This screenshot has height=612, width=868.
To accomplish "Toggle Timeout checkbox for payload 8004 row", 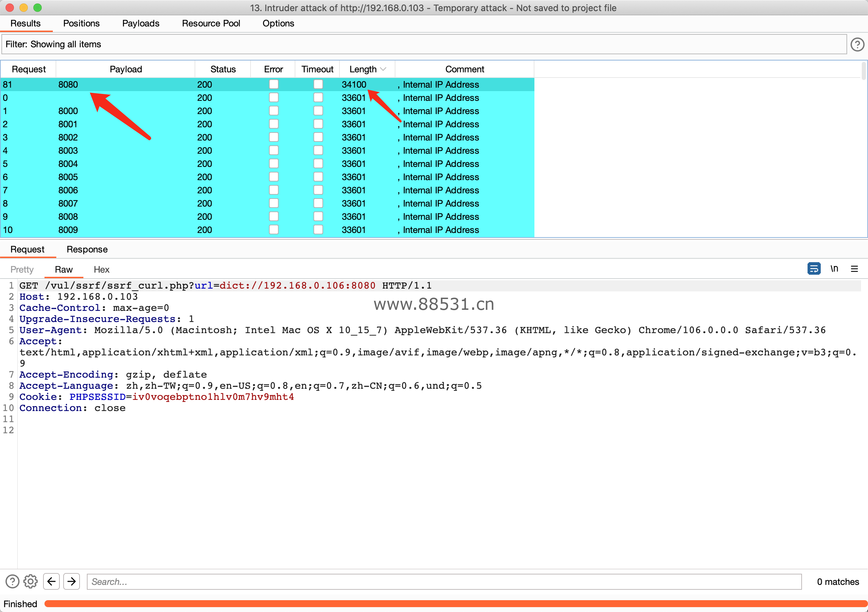I will coord(318,164).
